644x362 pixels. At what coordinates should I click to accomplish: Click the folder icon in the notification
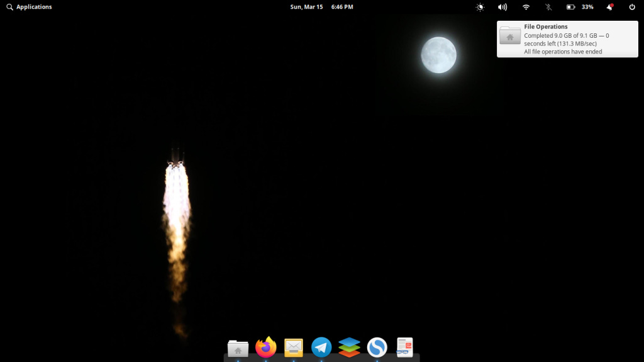[510, 36]
